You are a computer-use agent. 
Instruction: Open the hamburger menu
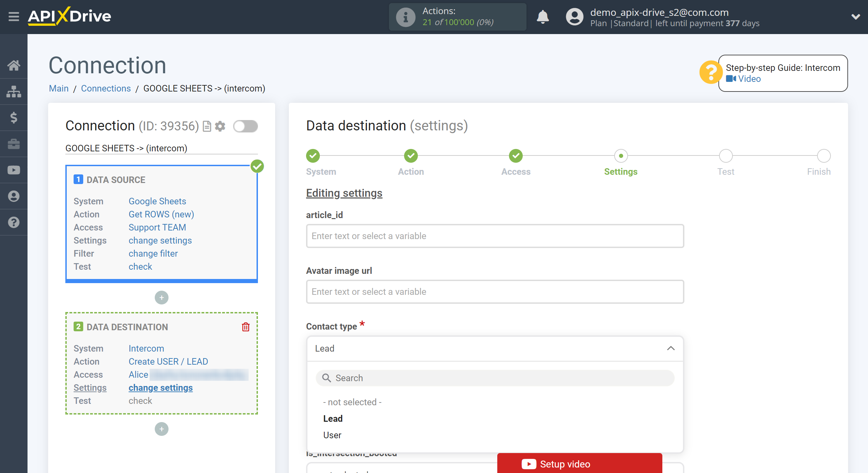coord(14,16)
